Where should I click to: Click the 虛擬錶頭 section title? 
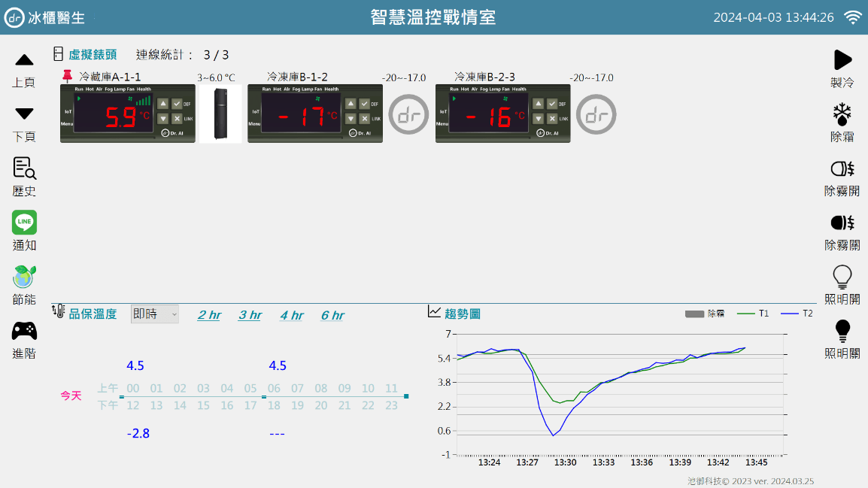coord(93,55)
